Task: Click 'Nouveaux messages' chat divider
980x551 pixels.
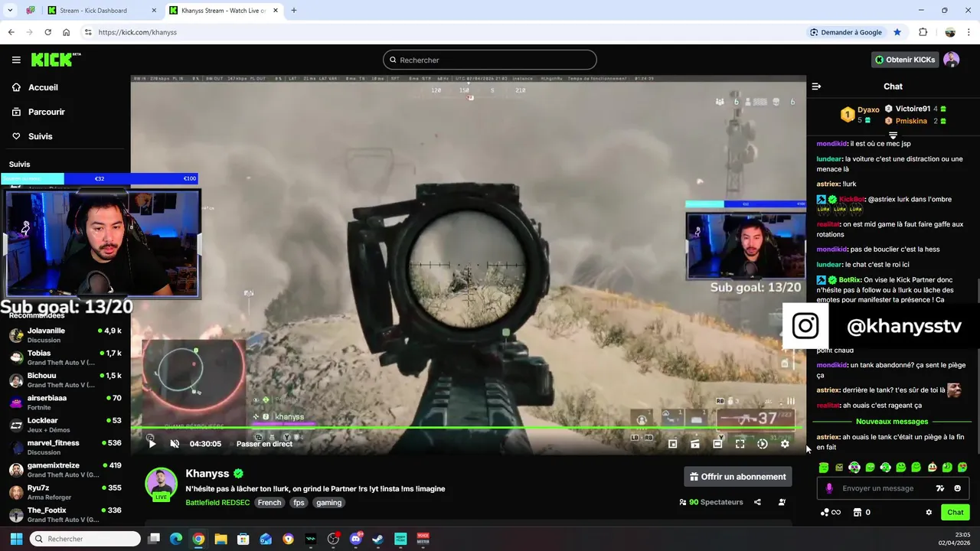Action: pyautogui.click(x=892, y=422)
